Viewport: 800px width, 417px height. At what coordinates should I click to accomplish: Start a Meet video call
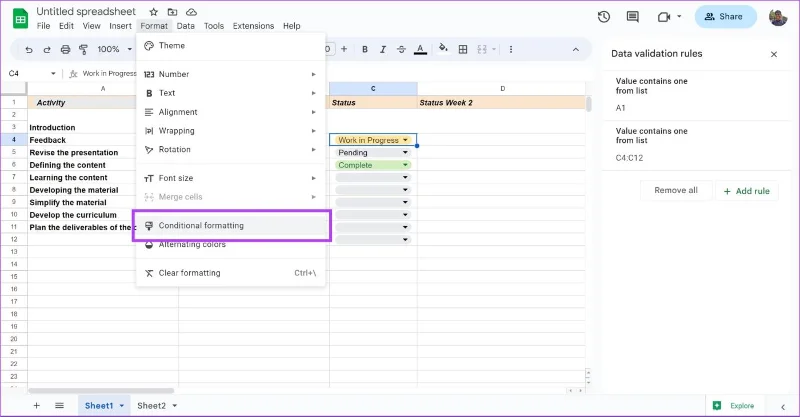tap(663, 17)
